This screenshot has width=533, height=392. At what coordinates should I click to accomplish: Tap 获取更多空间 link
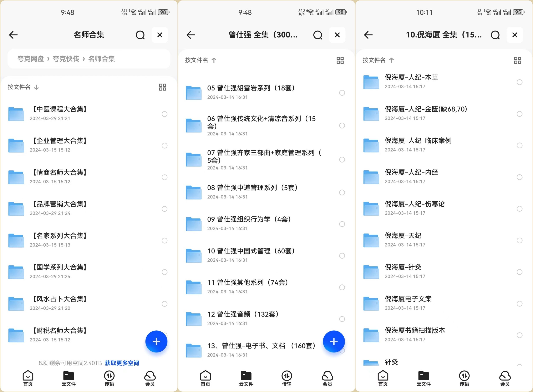click(122, 363)
